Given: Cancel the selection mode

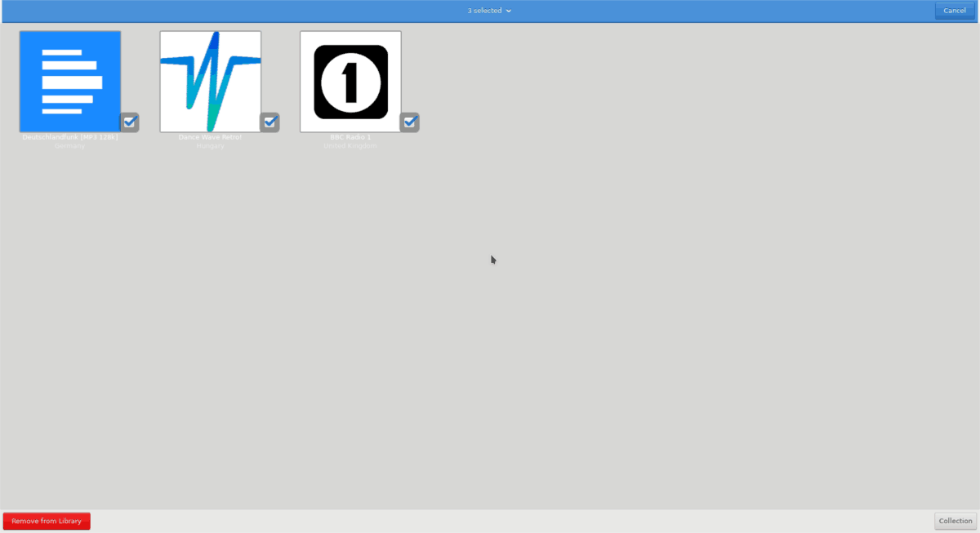Looking at the screenshot, I should [x=955, y=11].
